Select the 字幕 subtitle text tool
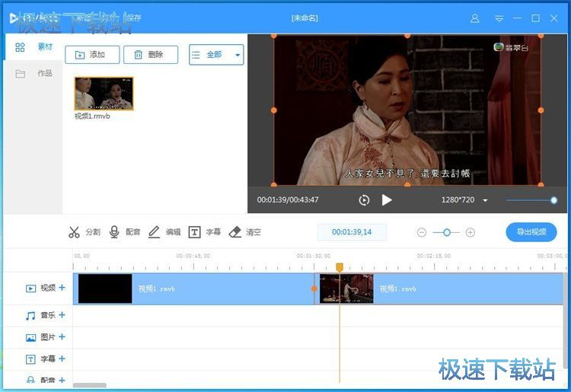571x392 pixels. pyautogui.click(x=204, y=232)
